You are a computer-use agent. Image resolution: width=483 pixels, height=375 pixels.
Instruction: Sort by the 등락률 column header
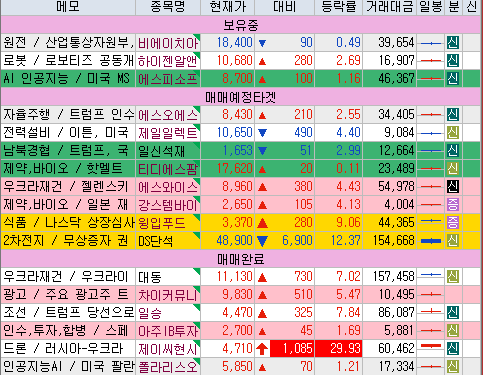(x=339, y=7)
